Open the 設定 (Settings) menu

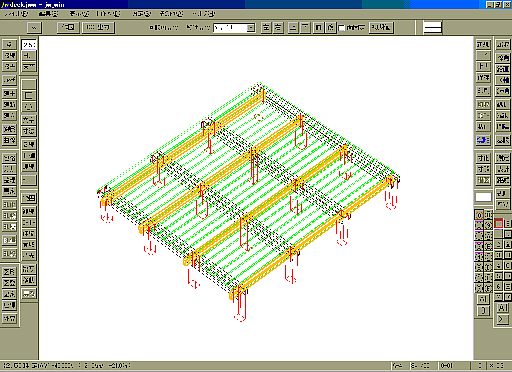click(142, 14)
